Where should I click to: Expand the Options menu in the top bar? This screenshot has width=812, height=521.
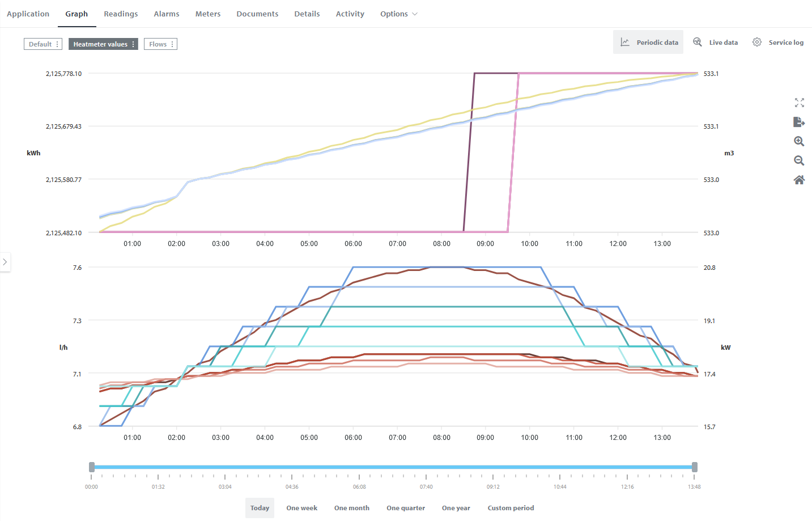[x=399, y=14]
